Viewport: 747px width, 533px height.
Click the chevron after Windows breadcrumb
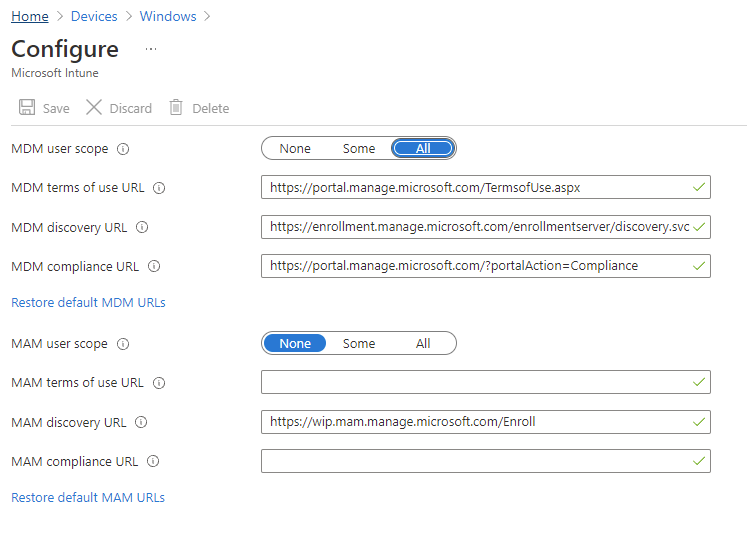point(207,16)
